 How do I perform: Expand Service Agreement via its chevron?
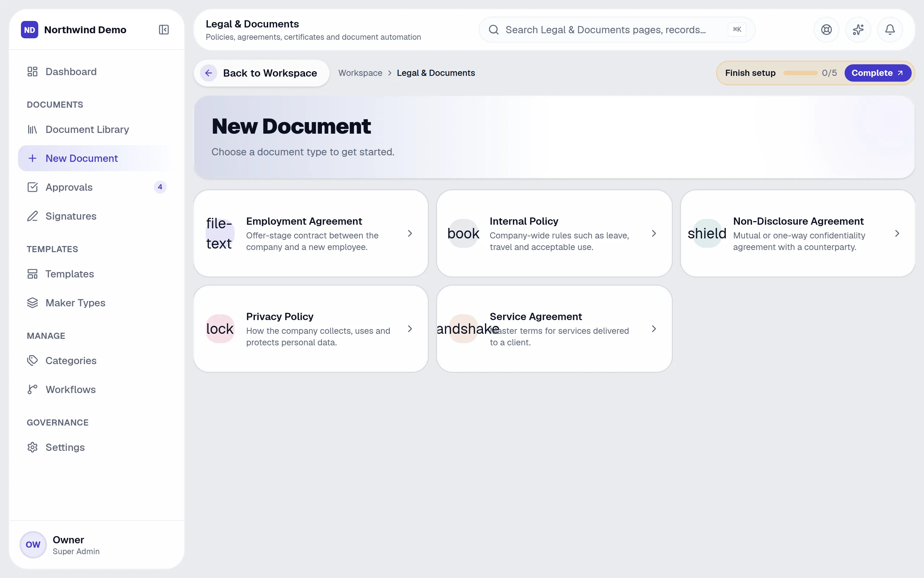coord(654,329)
